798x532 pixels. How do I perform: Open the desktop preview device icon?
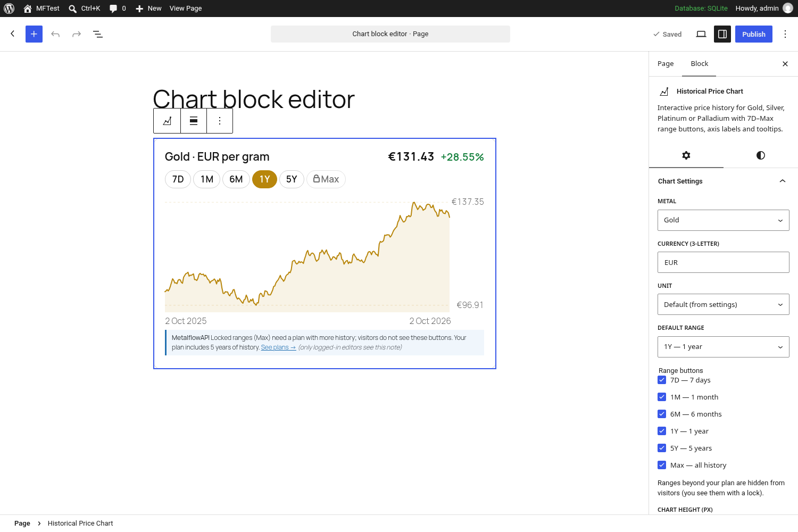[x=701, y=34]
